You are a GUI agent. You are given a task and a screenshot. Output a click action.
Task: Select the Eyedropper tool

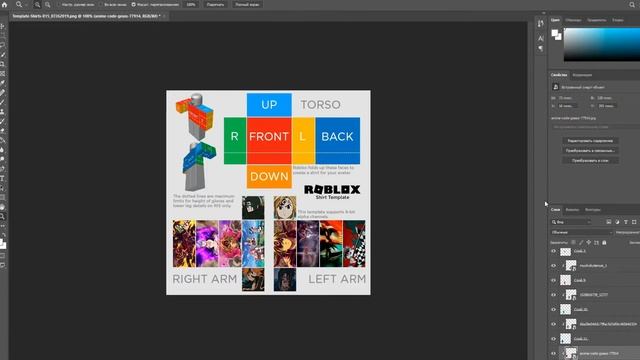(x=3, y=83)
